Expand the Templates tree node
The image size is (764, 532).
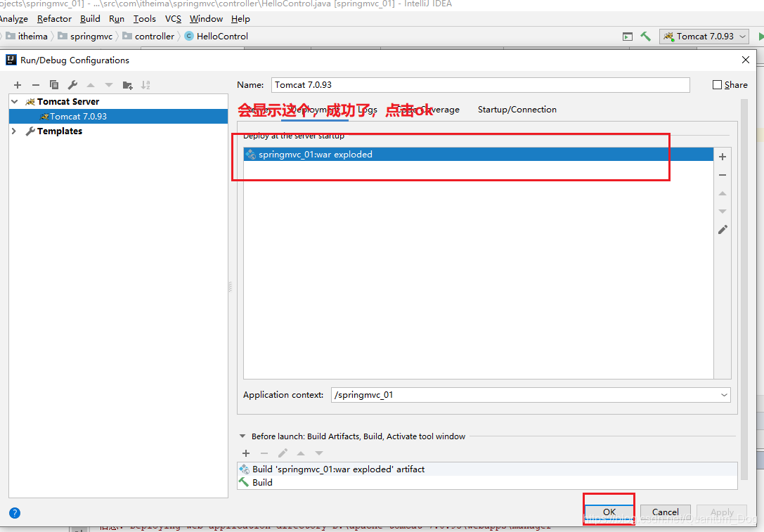tap(14, 131)
